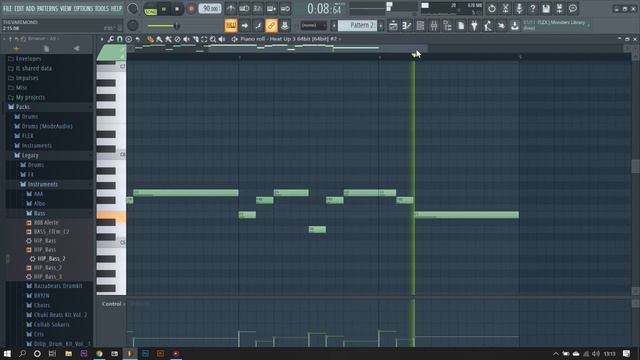
Task: Select the Paint brush tool
Action: pyautogui.click(x=159, y=39)
